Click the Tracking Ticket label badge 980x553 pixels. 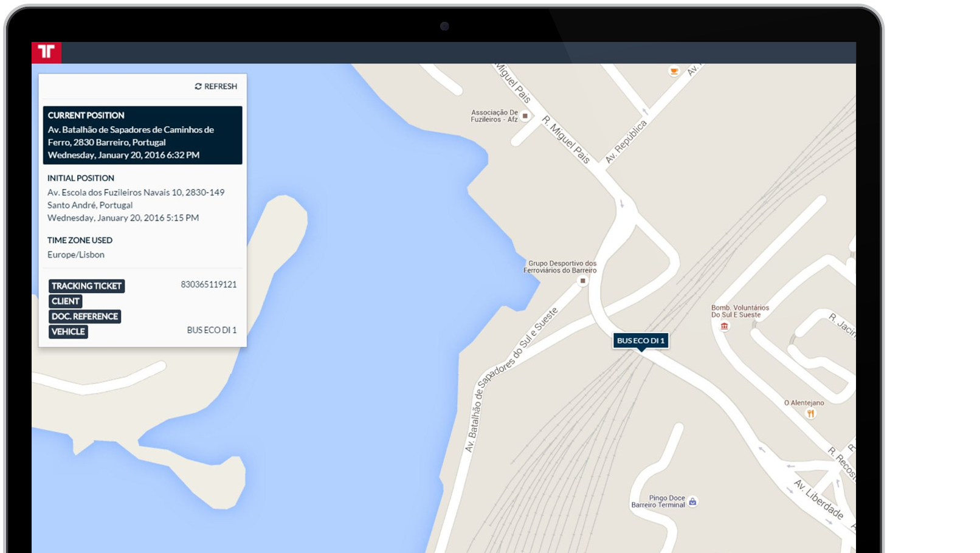86,286
